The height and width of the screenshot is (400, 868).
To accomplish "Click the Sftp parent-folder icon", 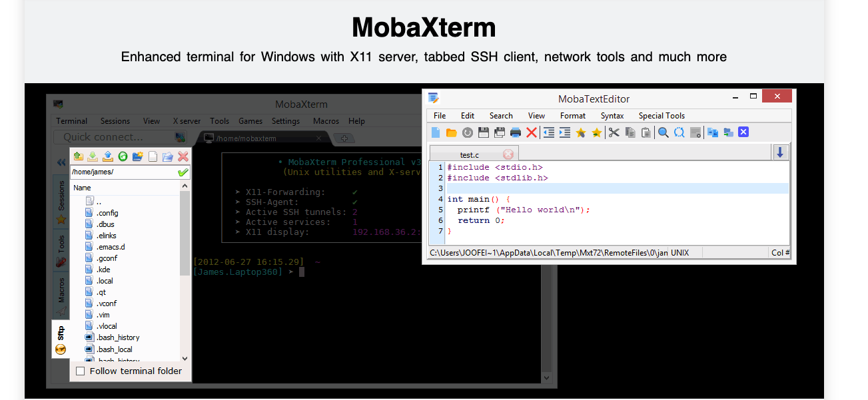I will (78, 156).
